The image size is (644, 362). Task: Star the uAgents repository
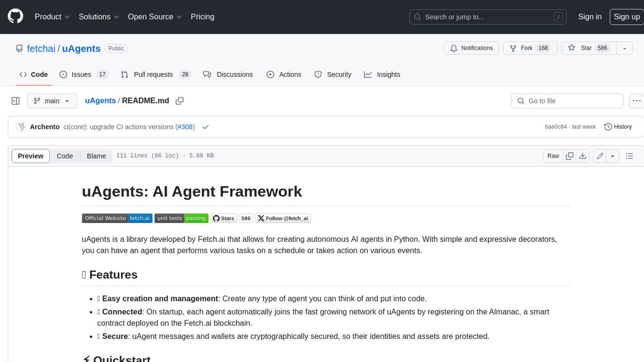(589, 48)
